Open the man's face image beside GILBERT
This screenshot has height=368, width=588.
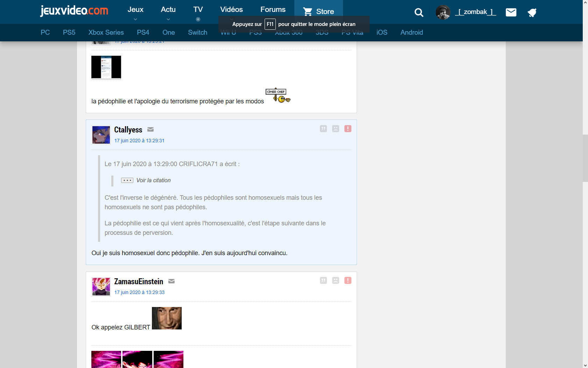(167, 318)
